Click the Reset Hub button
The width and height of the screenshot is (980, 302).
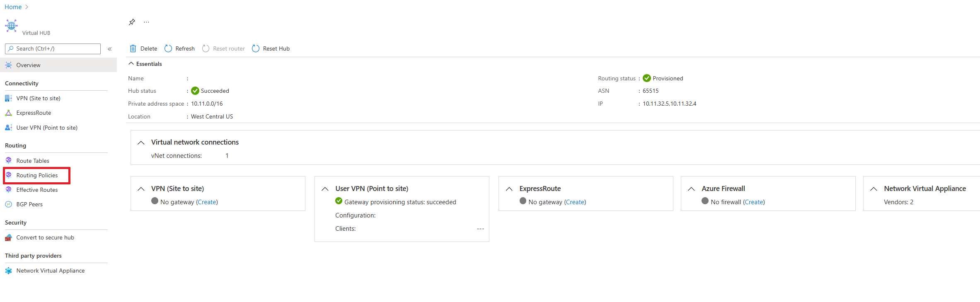[x=271, y=48]
